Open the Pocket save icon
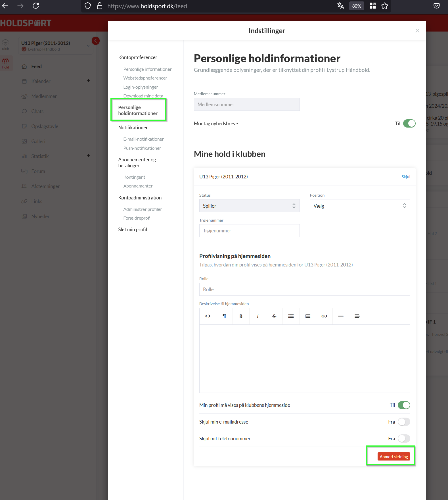The height and width of the screenshot is (500, 448). click(437, 6)
